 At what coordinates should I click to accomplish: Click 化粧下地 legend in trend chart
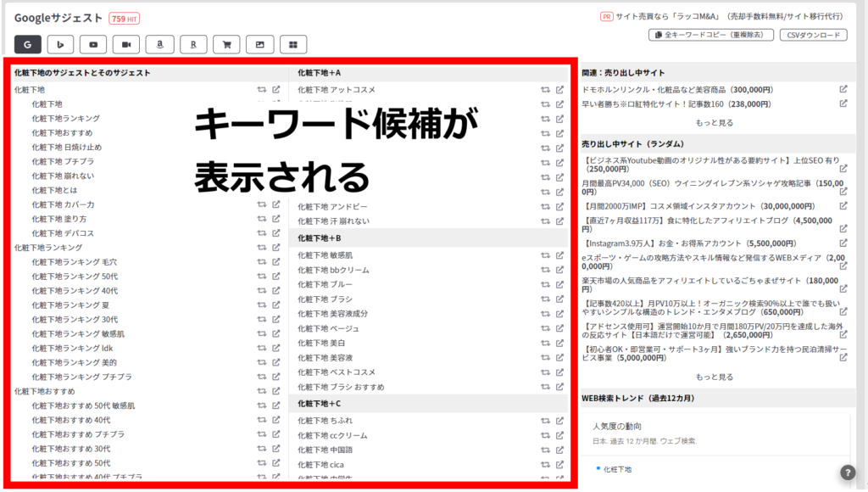(616, 469)
